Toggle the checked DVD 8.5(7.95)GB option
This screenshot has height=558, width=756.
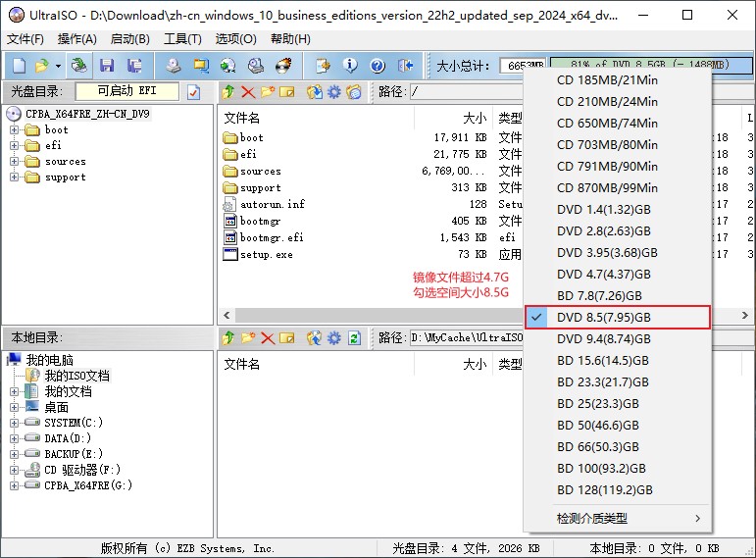point(603,317)
